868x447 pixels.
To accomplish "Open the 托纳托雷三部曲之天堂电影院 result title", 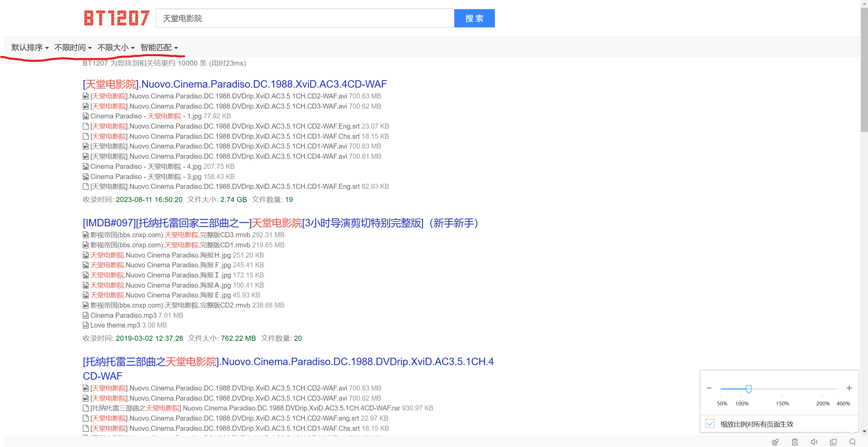I will click(288, 361).
